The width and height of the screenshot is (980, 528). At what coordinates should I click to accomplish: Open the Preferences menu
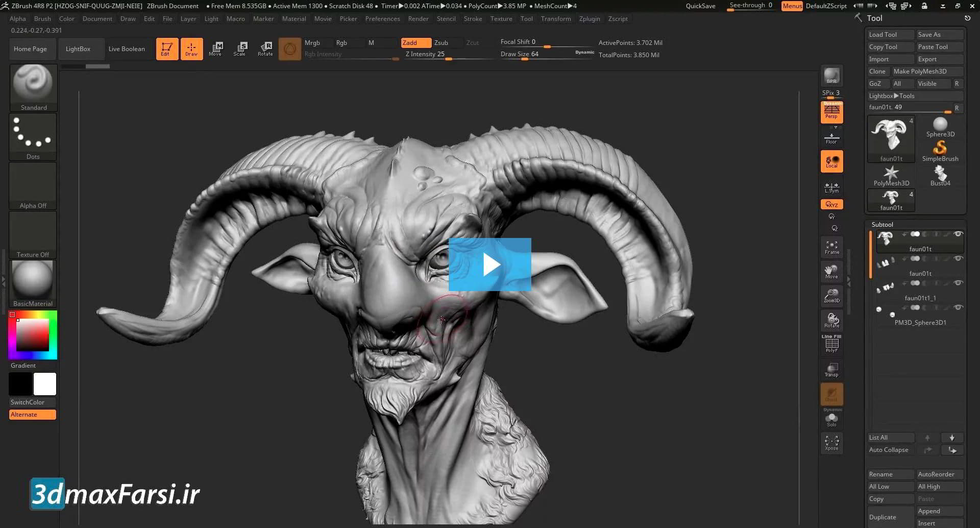point(382,19)
